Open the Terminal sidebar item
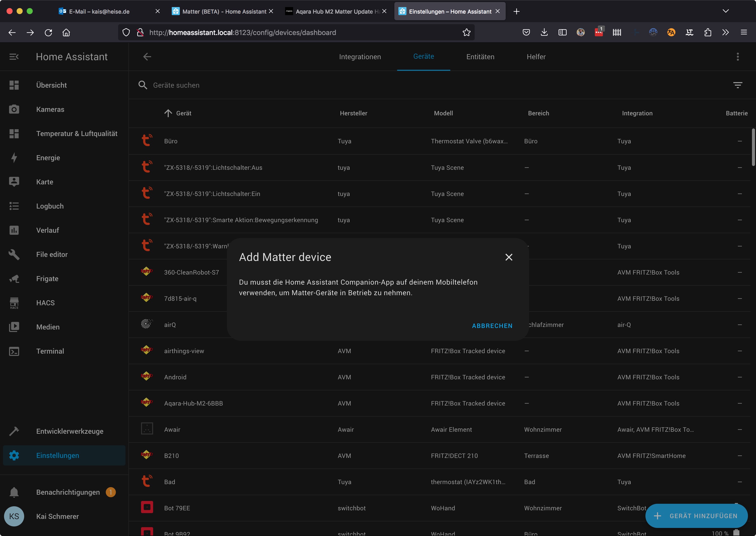The image size is (756, 536). pyautogui.click(x=50, y=351)
